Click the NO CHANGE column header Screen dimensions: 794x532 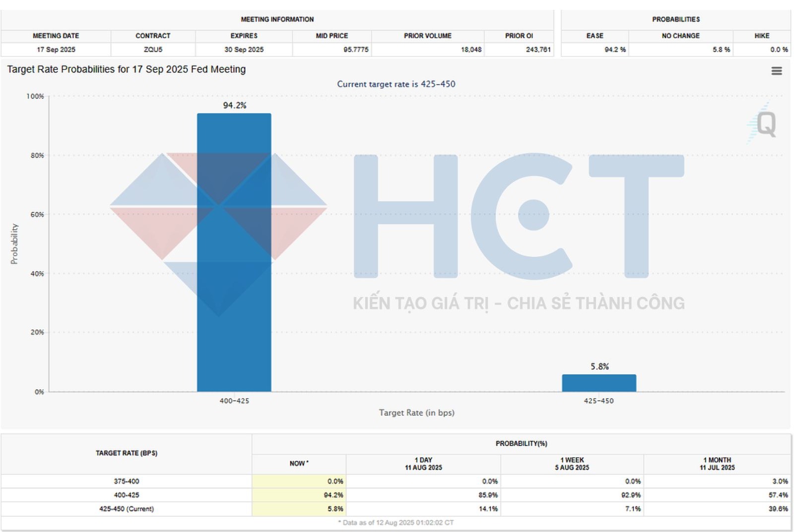pyautogui.click(x=680, y=36)
